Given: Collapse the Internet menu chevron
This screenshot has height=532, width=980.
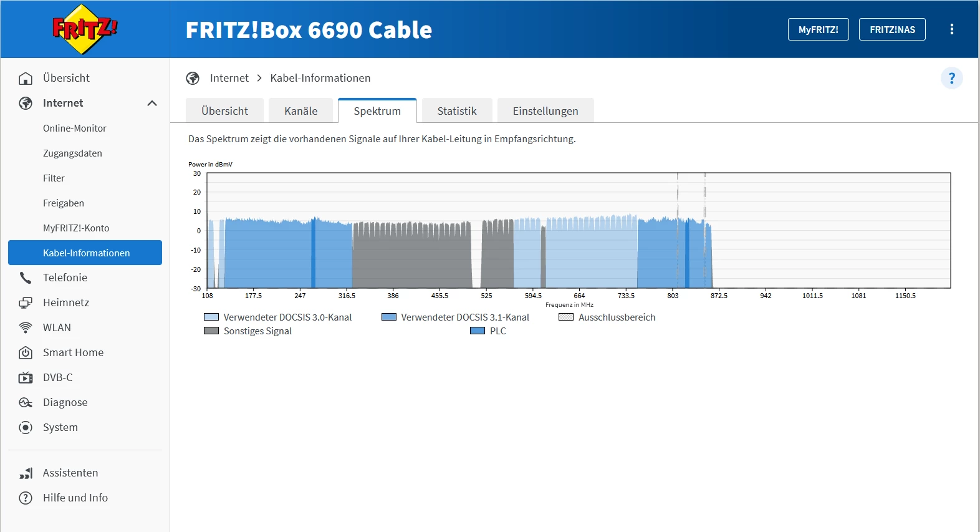Looking at the screenshot, I should coord(152,103).
